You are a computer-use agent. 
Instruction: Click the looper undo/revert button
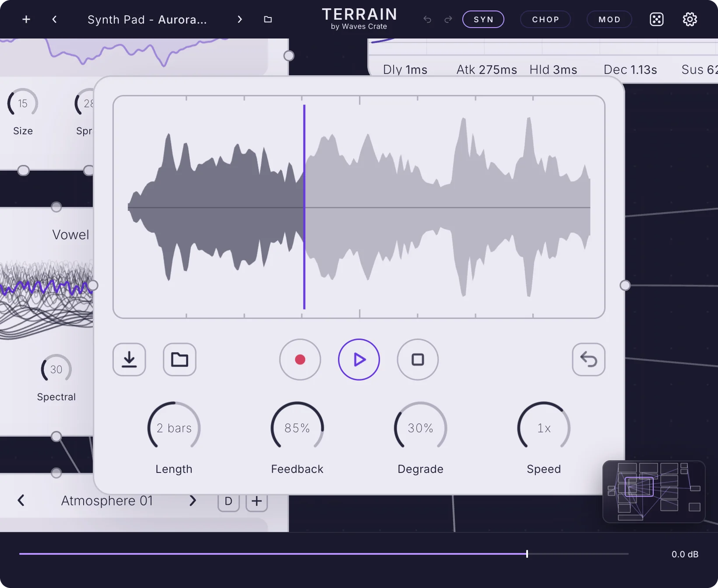point(589,360)
